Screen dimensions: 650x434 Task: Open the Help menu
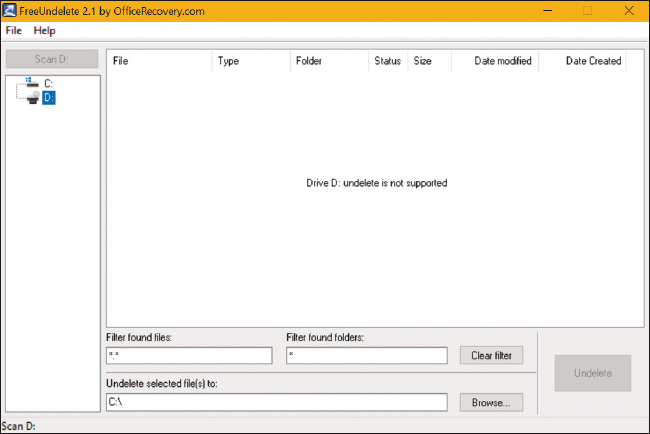(44, 31)
